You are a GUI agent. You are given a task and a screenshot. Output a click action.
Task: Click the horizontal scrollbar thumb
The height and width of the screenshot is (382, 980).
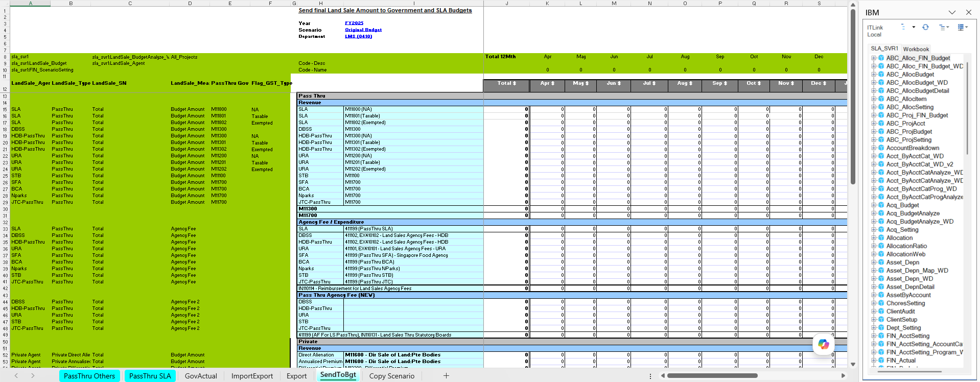(x=712, y=376)
